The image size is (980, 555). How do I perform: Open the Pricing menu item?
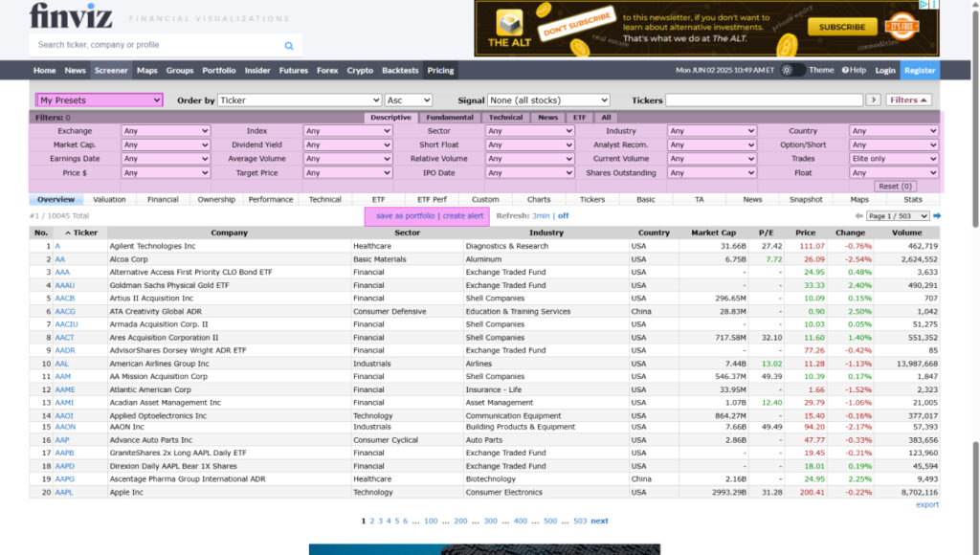click(x=440, y=70)
